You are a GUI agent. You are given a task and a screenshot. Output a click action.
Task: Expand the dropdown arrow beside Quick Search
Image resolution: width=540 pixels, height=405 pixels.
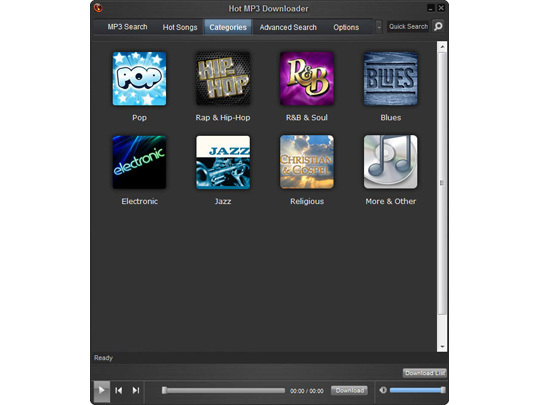(379, 27)
